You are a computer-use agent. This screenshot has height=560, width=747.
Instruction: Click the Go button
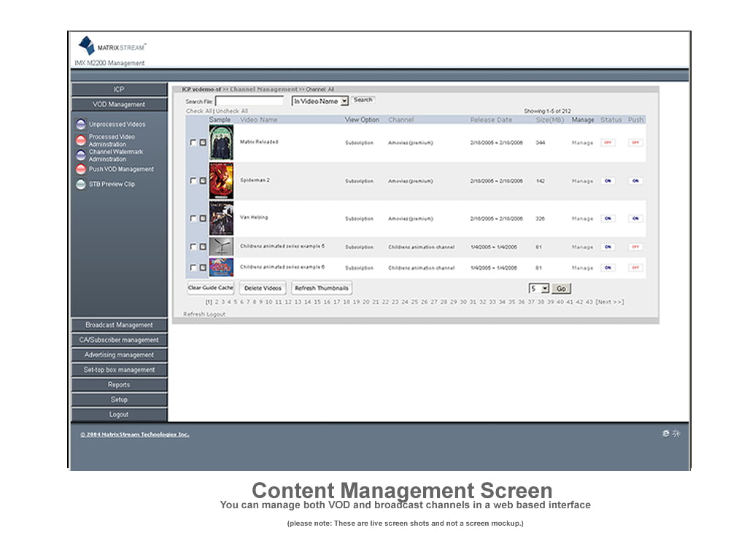561,289
